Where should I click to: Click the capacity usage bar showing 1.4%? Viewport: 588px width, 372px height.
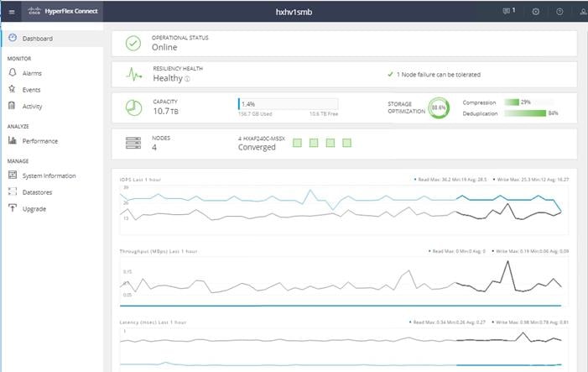(288, 104)
